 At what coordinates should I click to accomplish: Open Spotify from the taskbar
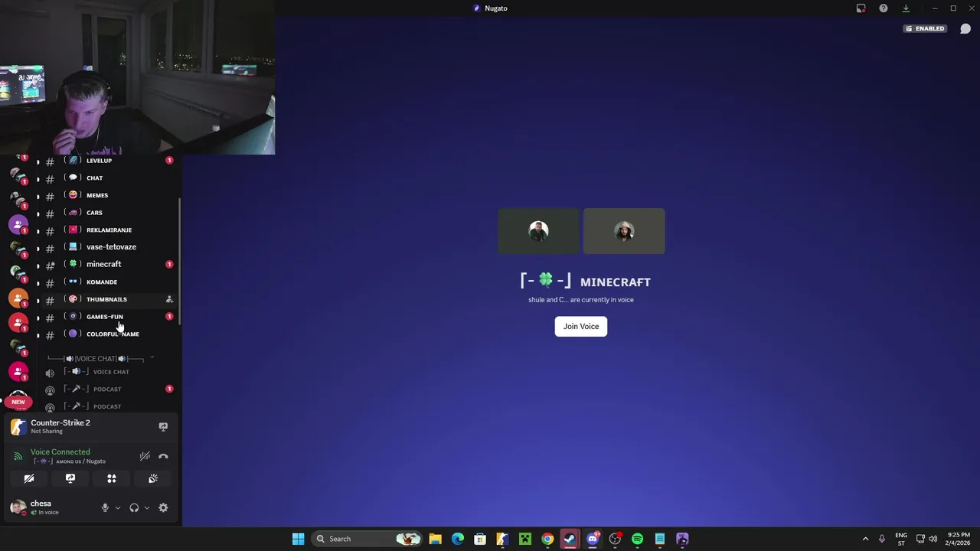(637, 539)
